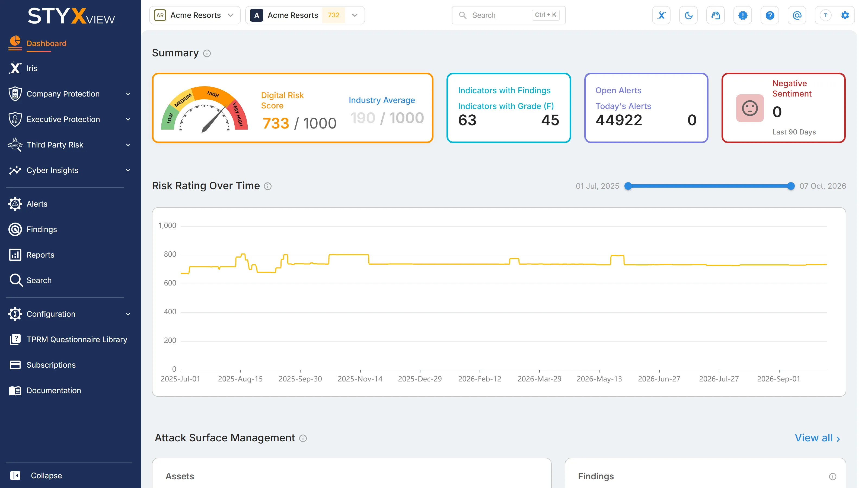Open the notifications alert badge icon
868x488 pixels.
743,15
